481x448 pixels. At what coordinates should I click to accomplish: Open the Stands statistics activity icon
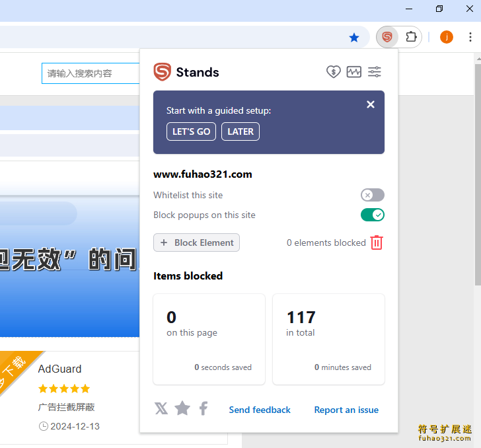point(354,72)
